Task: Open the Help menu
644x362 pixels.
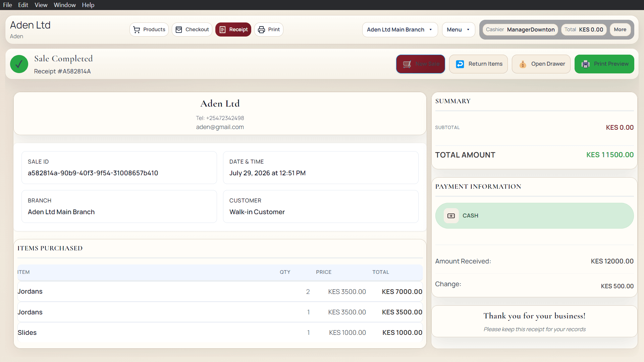Action: tap(88, 5)
